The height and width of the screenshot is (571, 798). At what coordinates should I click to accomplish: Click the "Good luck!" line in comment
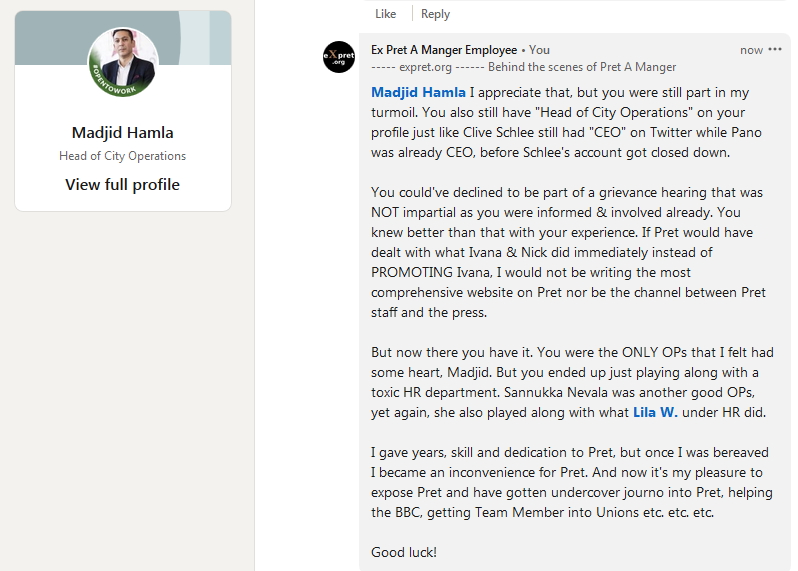pyautogui.click(x=404, y=552)
